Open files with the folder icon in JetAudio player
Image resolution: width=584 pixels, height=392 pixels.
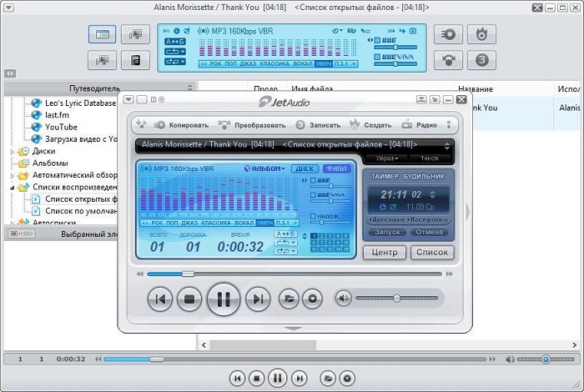pyautogui.click(x=289, y=299)
